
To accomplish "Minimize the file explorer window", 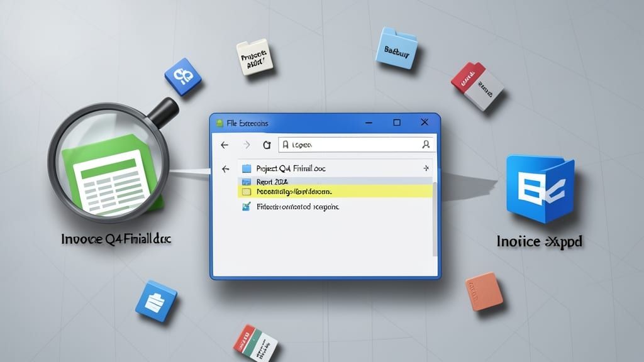I will [x=369, y=123].
